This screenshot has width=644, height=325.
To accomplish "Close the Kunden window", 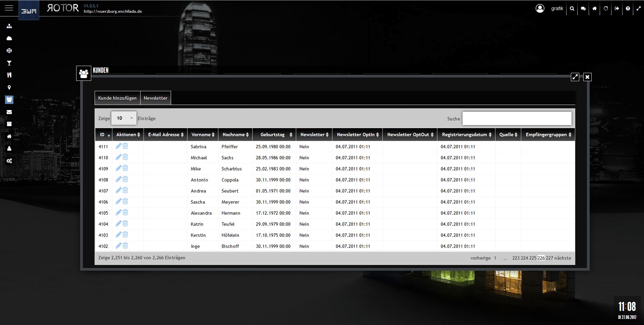I will [587, 77].
